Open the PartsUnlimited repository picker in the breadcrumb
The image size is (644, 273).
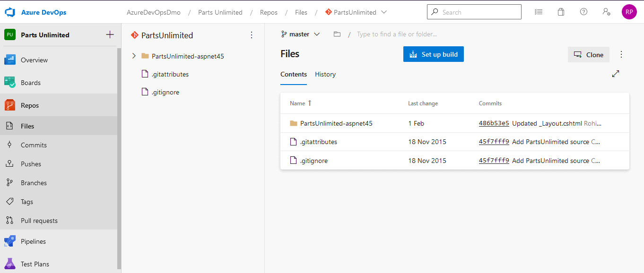click(356, 12)
